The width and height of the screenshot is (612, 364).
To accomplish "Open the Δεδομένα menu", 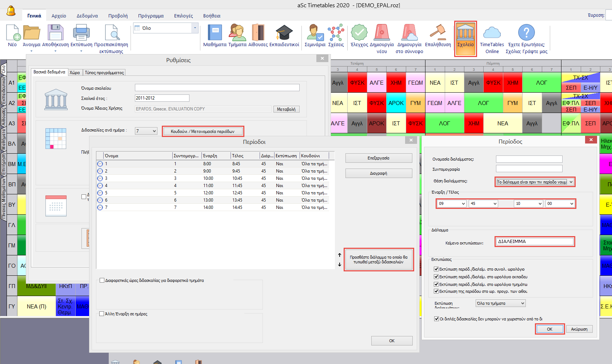I will (87, 16).
